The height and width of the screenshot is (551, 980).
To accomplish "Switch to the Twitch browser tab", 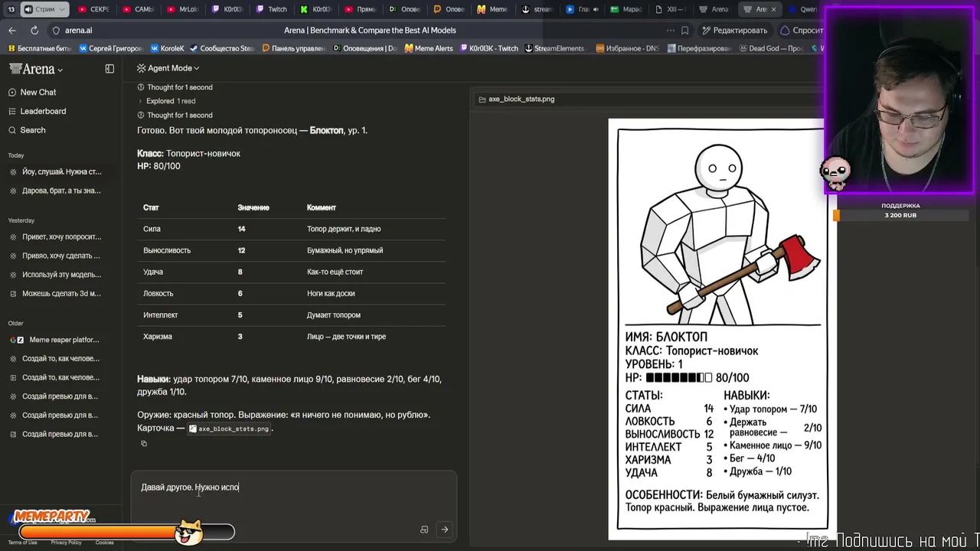I will (272, 9).
